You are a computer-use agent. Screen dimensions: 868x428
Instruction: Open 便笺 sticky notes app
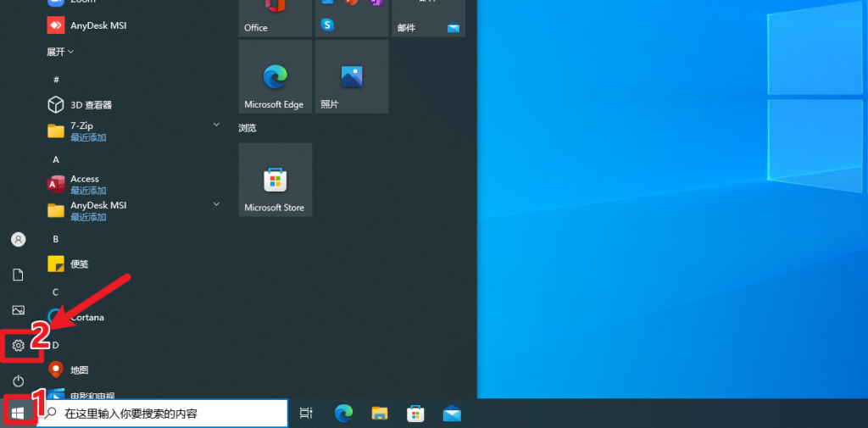pos(80,264)
